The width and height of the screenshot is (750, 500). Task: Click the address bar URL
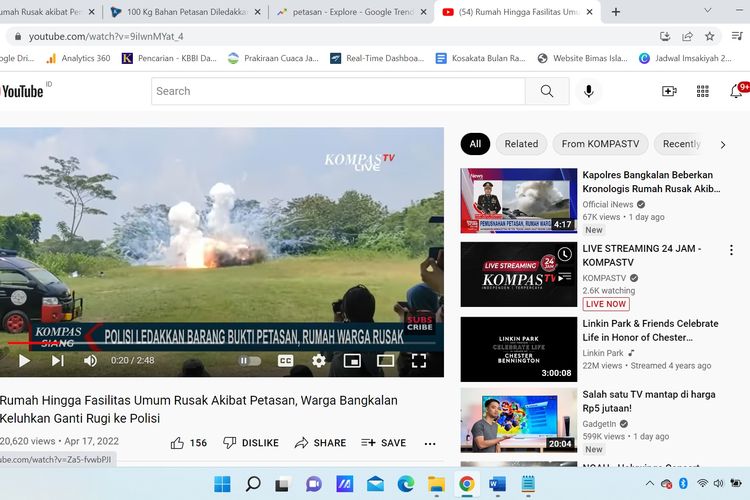[106, 36]
